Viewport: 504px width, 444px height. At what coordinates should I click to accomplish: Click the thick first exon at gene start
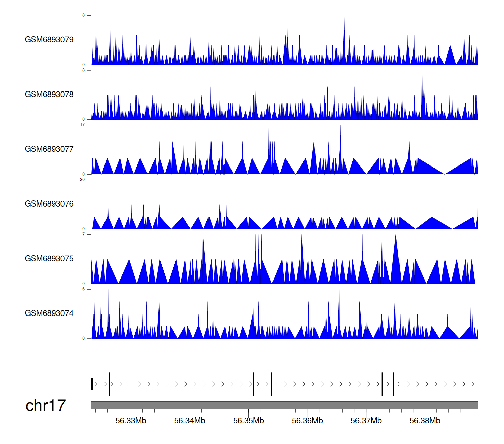pyautogui.click(x=92, y=384)
